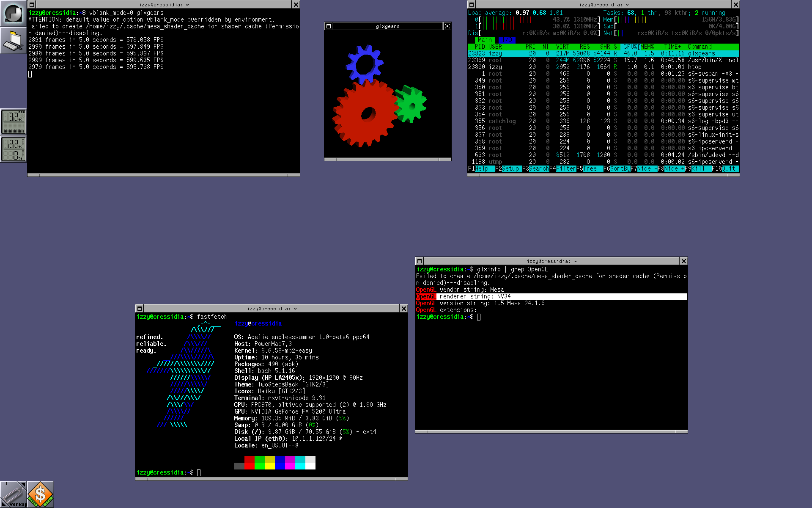Sort htop by the TIME+ column header
This screenshot has height=508, width=812.
[x=672, y=47]
